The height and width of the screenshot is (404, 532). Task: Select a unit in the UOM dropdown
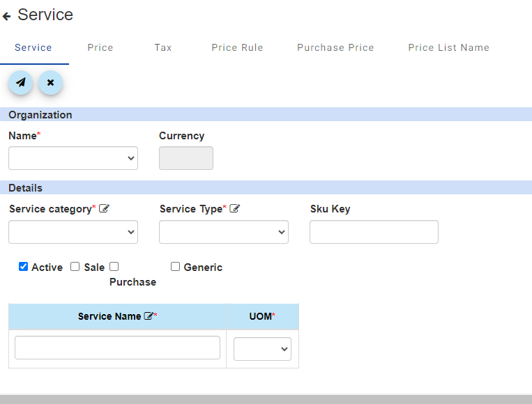tap(262, 349)
